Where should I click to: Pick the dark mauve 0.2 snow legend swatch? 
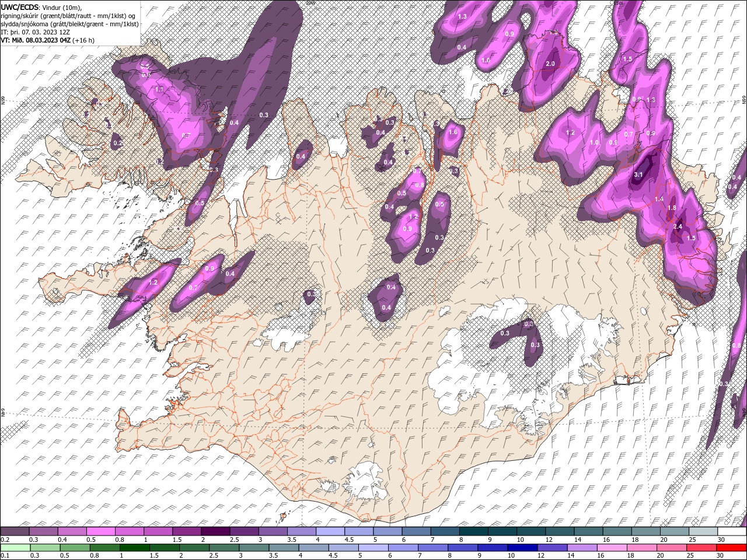coord(15,531)
